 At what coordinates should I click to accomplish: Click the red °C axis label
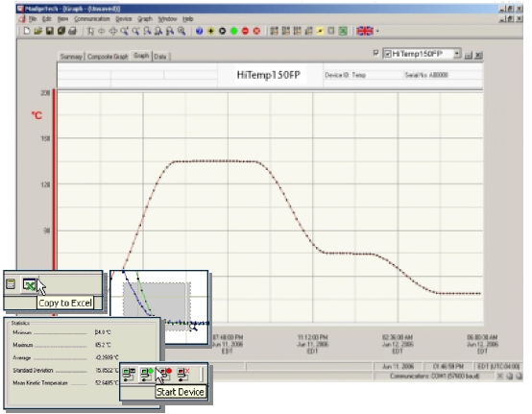(37, 115)
